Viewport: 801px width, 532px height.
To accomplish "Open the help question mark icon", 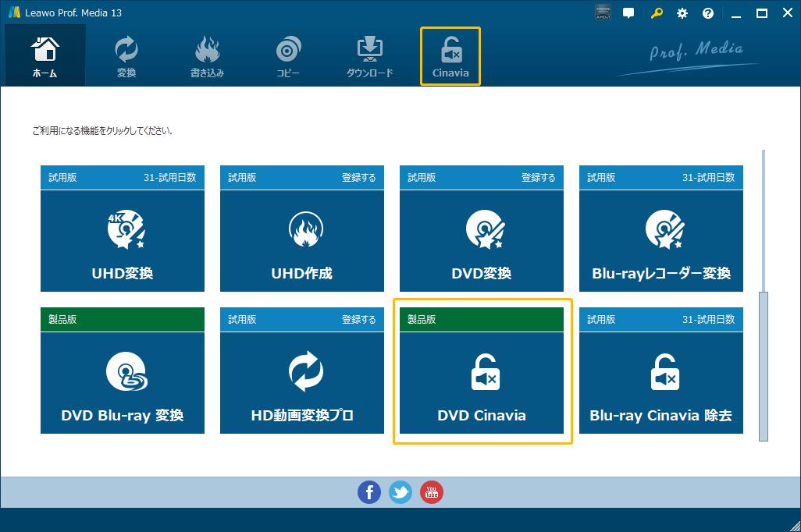I will click(708, 13).
